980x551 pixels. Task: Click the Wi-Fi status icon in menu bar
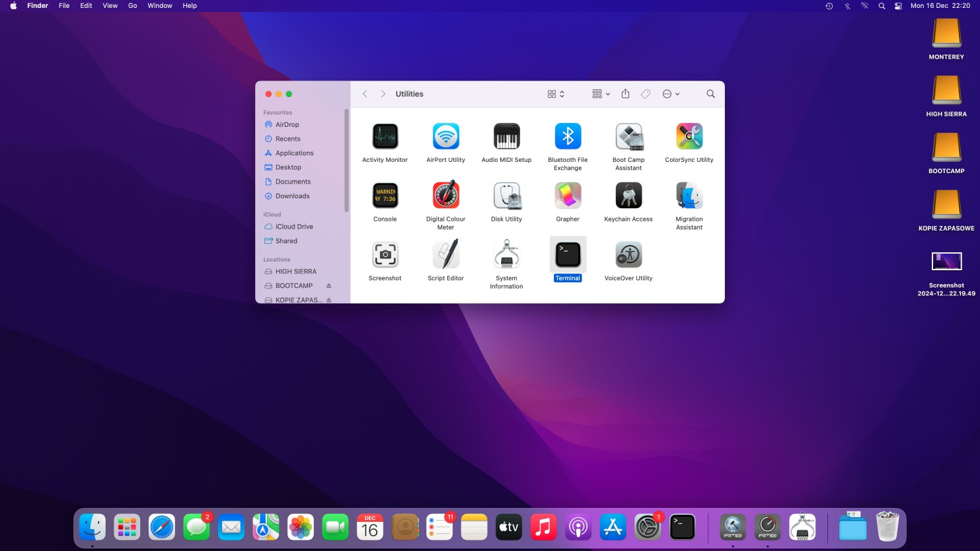[864, 6]
